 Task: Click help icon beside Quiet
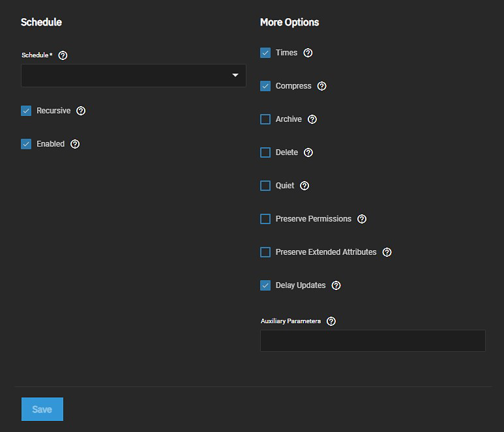[304, 186]
